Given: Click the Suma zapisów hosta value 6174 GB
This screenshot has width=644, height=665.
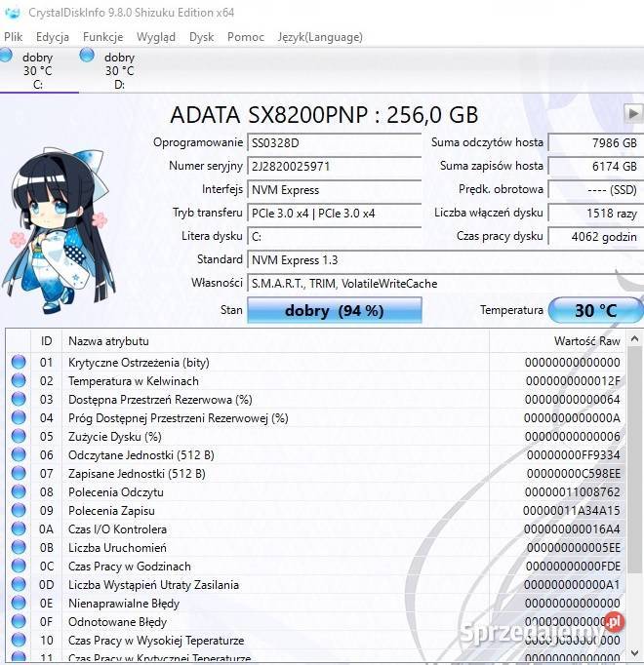Looking at the screenshot, I should tap(595, 166).
